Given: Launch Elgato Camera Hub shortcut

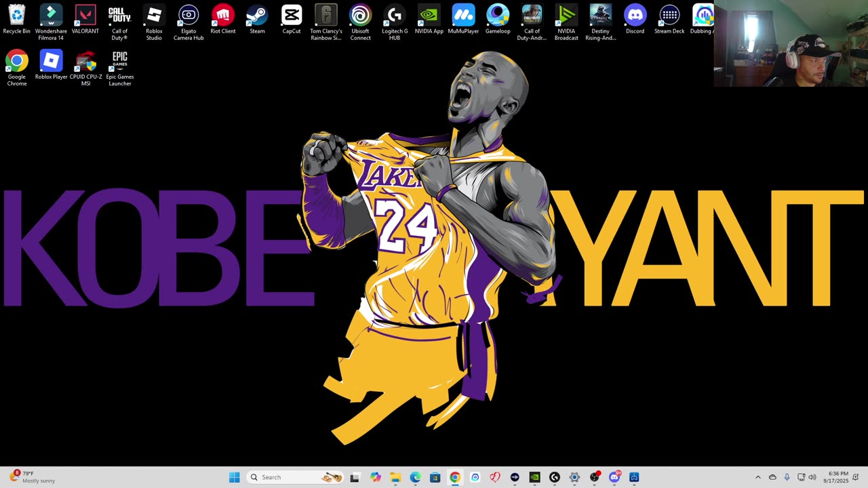Looking at the screenshot, I should [189, 22].
